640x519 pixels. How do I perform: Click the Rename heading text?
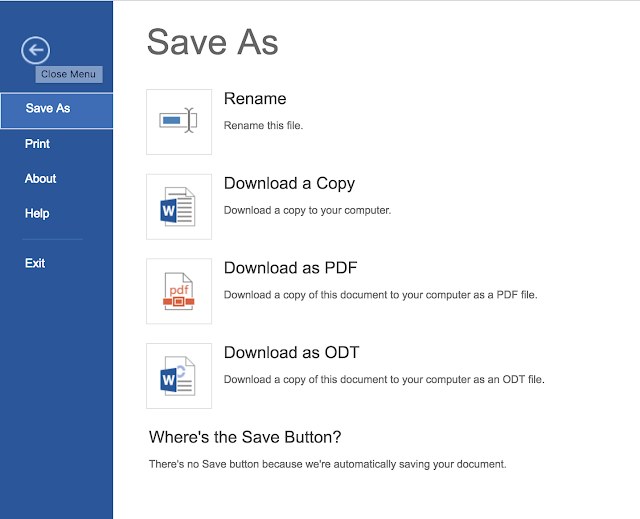(255, 99)
